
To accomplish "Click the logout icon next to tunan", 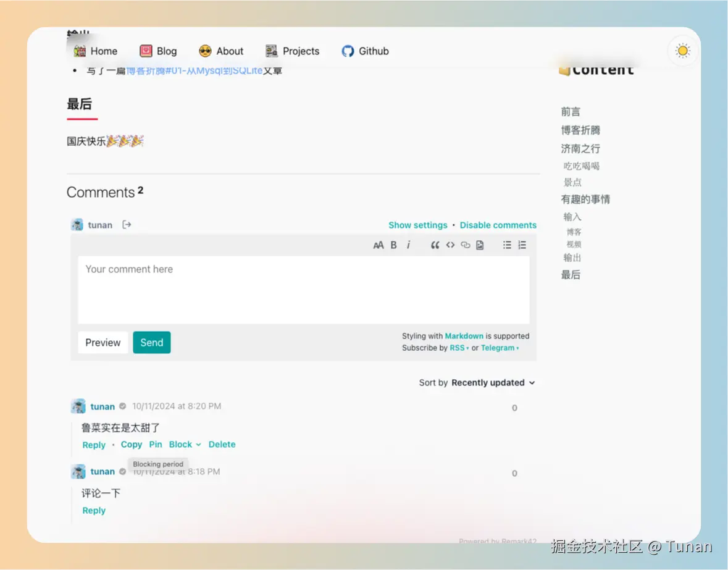I will (x=127, y=225).
